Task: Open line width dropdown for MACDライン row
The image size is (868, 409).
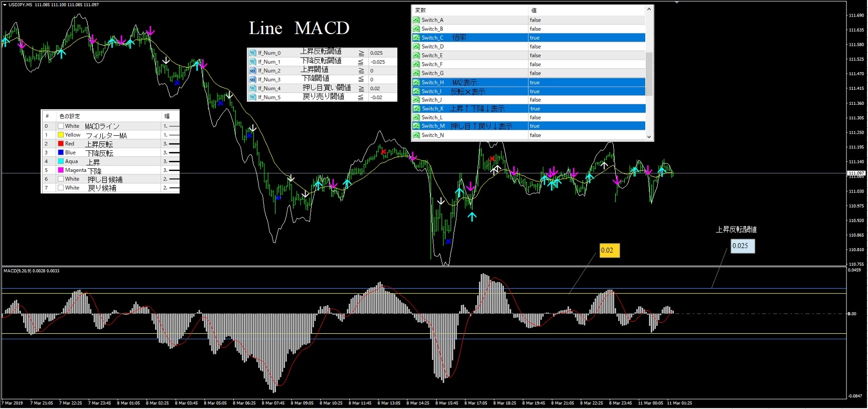Action: click(x=171, y=126)
